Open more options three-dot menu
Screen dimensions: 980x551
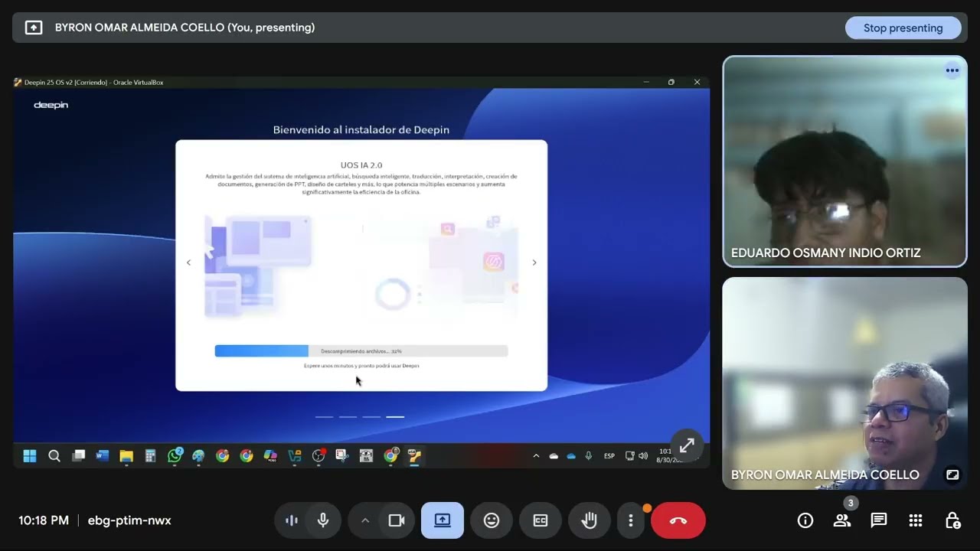(631, 520)
